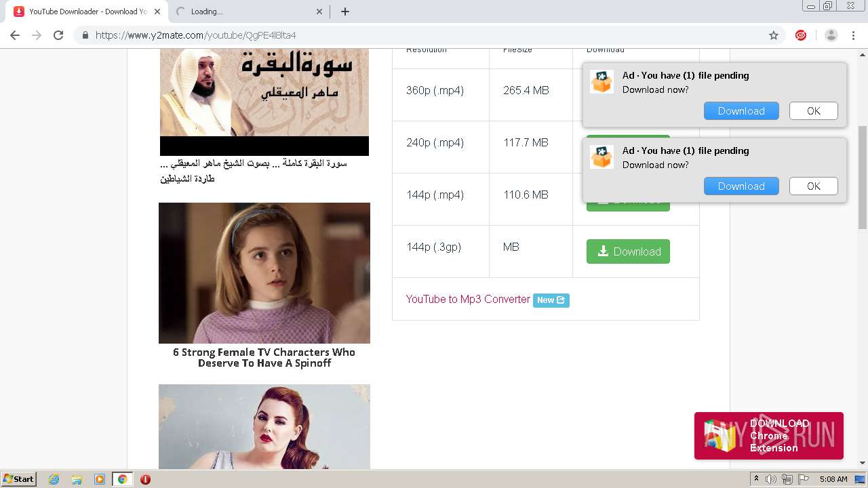Launch Internet Explorer from taskbar
This screenshot has height=488, width=868.
54,479
